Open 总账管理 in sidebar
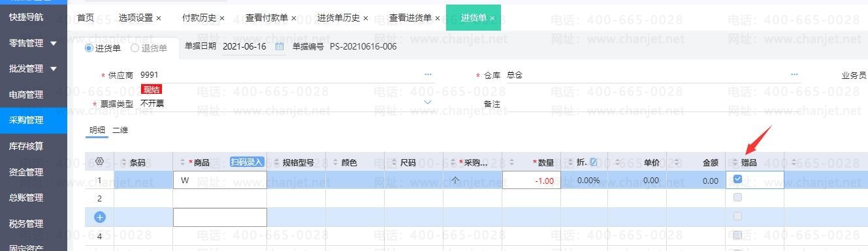Image resolution: width=868 pixels, height=251 pixels. pos(26,198)
